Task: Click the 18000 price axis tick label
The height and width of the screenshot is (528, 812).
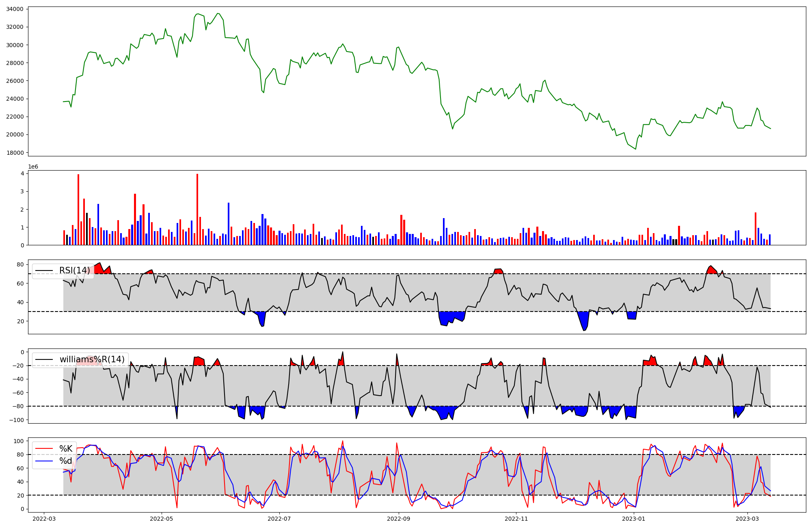Action: [15, 153]
